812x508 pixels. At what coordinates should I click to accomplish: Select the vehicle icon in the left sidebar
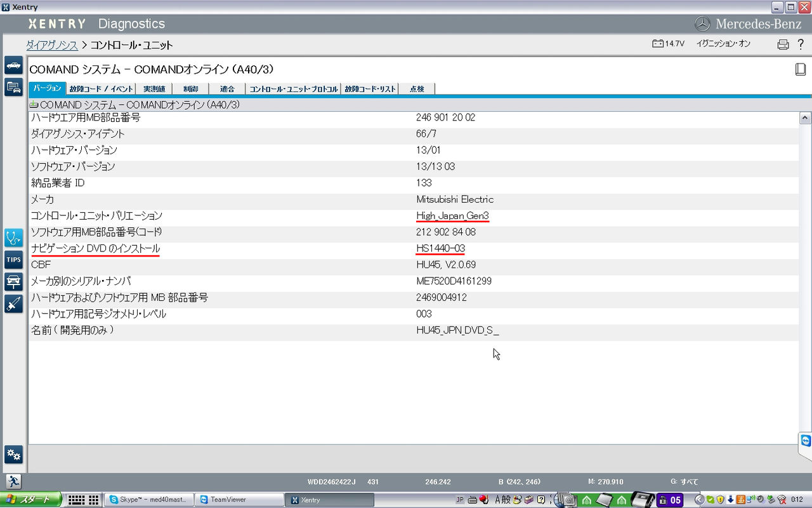tap(13, 65)
